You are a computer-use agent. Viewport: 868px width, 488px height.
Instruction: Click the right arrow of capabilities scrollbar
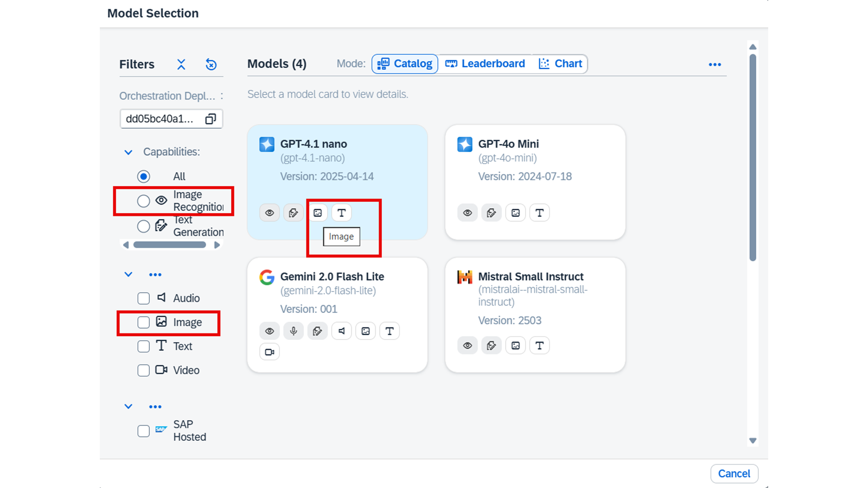coord(217,245)
